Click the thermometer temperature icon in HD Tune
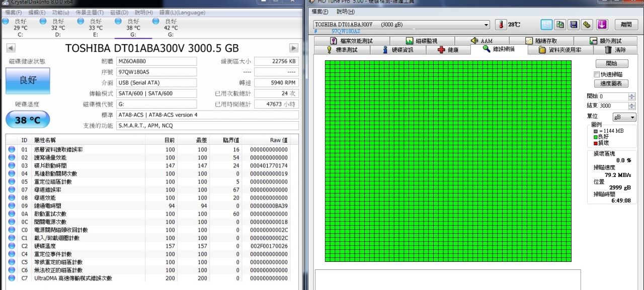 (x=501, y=25)
